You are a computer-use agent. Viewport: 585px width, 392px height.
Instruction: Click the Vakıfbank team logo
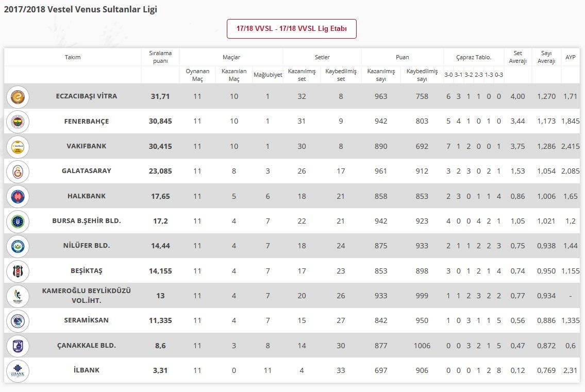click(18, 147)
